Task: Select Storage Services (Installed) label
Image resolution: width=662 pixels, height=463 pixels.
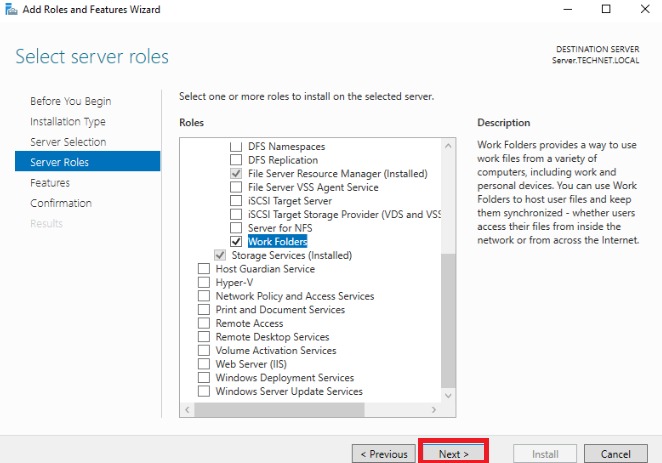Action: click(292, 255)
